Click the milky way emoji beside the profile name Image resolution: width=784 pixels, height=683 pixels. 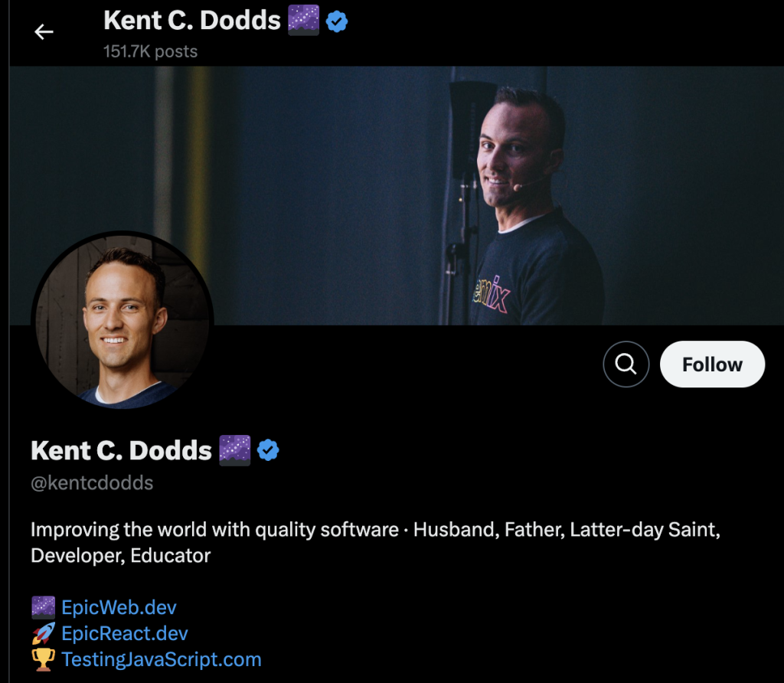pyautogui.click(x=234, y=449)
